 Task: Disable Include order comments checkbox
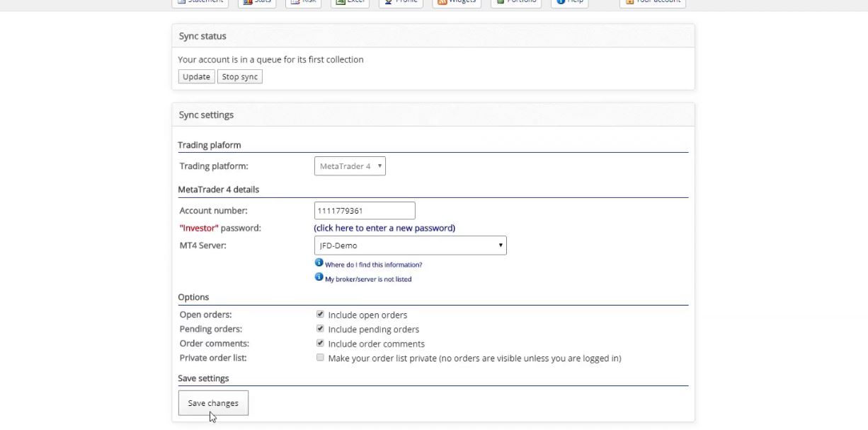(x=320, y=343)
